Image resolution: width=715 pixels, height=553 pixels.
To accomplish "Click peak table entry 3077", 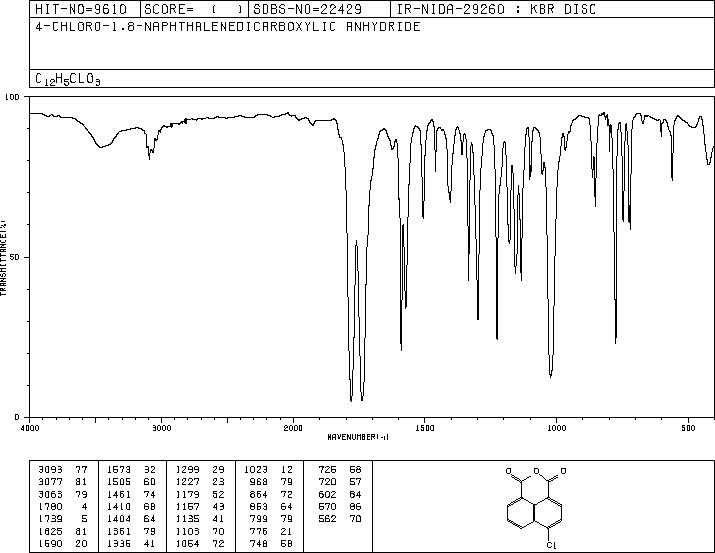I will [x=51, y=482].
